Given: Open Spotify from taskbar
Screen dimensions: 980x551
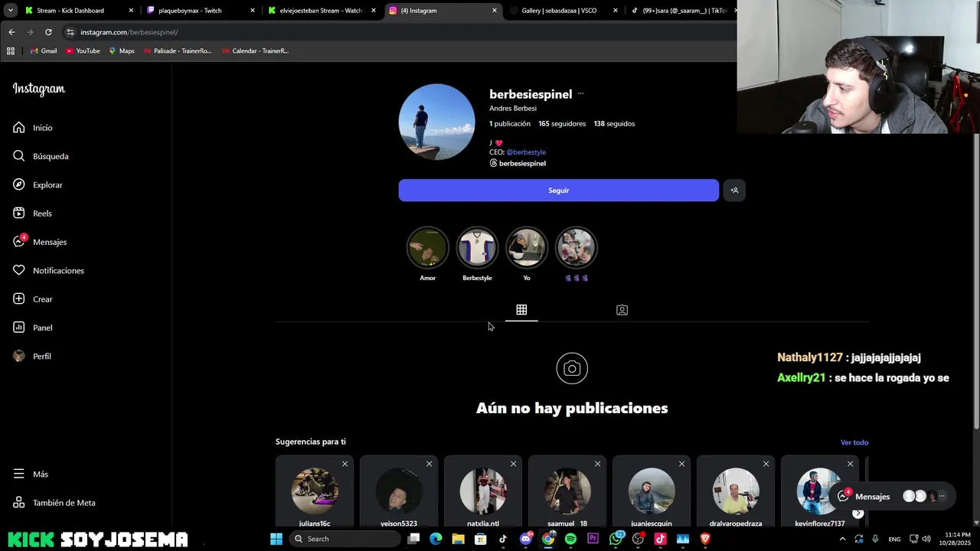Looking at the screenshot, I should pyautogui.click(x=570, y=539).
